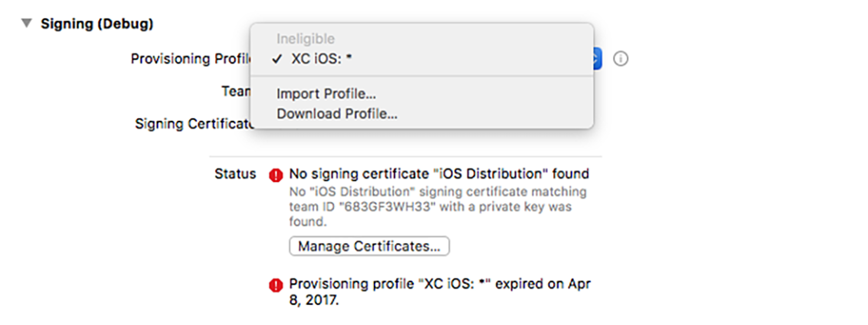The height and width of the screenshot is (325, 868).
Task: Click the Signing (Debug) section header
Action: coord(97,24)
